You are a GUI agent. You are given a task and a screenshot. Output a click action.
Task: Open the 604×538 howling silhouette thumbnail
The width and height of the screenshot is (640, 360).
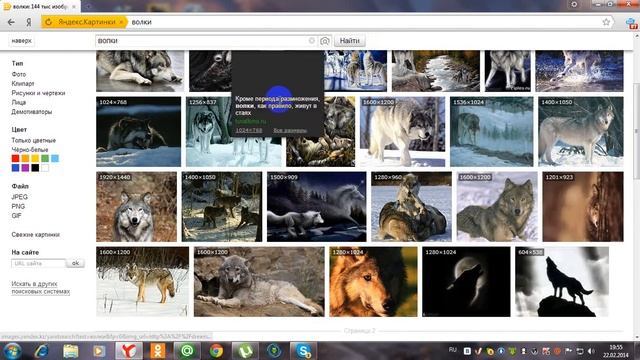562,282
